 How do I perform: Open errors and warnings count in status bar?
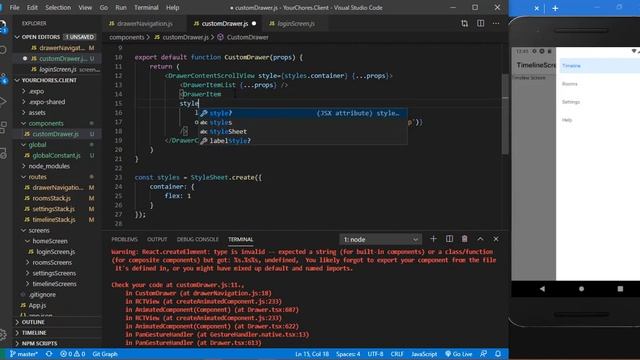pos(73,354)
